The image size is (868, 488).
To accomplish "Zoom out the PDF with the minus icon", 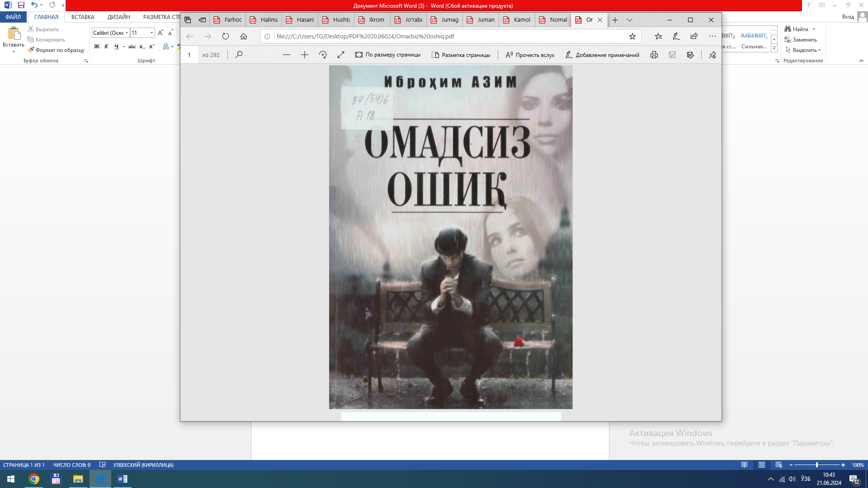I will [x=287, y=54].
